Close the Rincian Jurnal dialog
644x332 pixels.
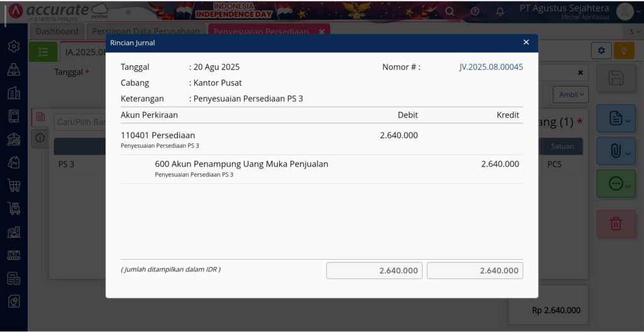(526, 42)
